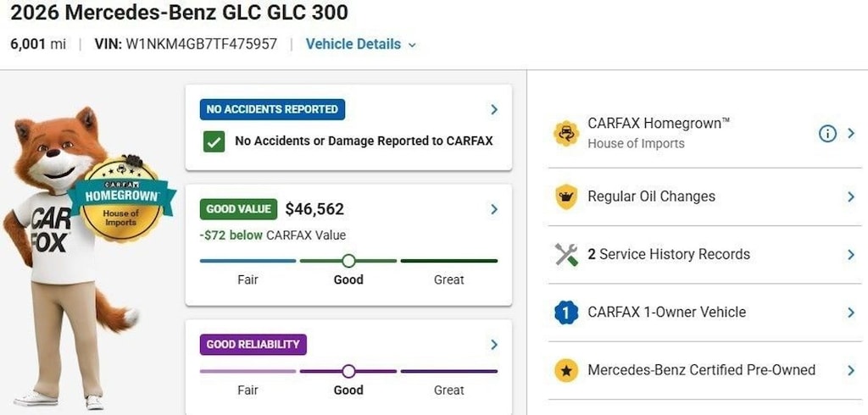Screen dimensions: 868x415
Task: Click the value slider Good marker
Action: pyautogui.click(x=348, y=261)
